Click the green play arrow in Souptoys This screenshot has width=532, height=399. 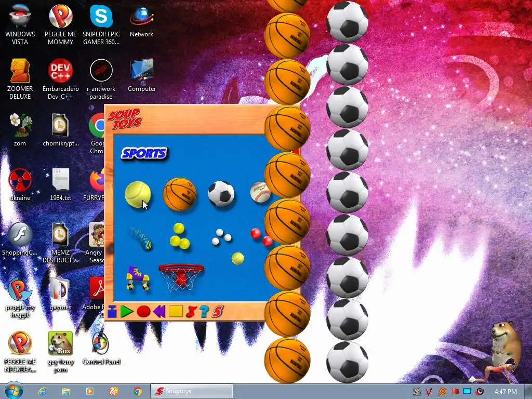127,311
